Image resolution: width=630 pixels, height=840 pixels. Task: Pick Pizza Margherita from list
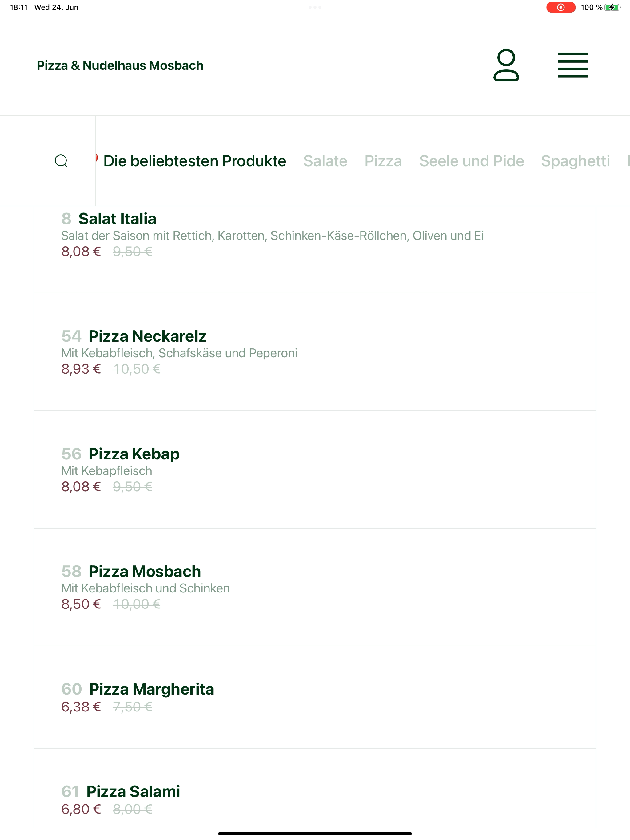pos(315,697)
